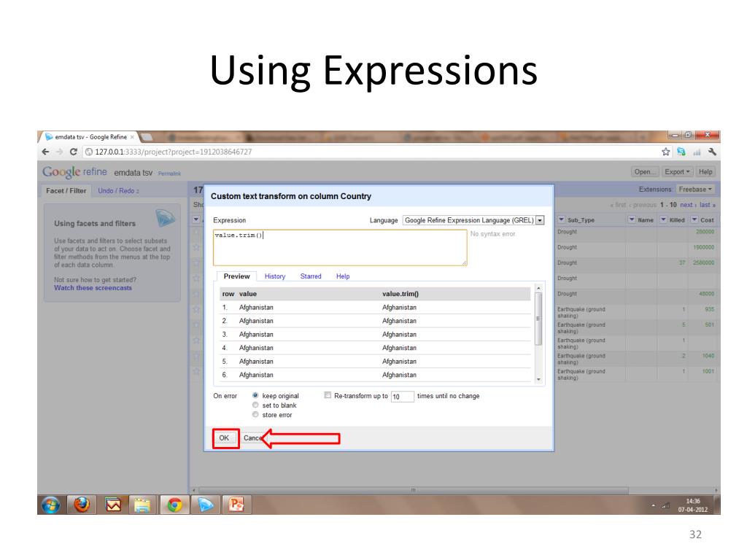Switch to the History tab
This screenshot has height=560, width=747.
[x=275, y=276]
